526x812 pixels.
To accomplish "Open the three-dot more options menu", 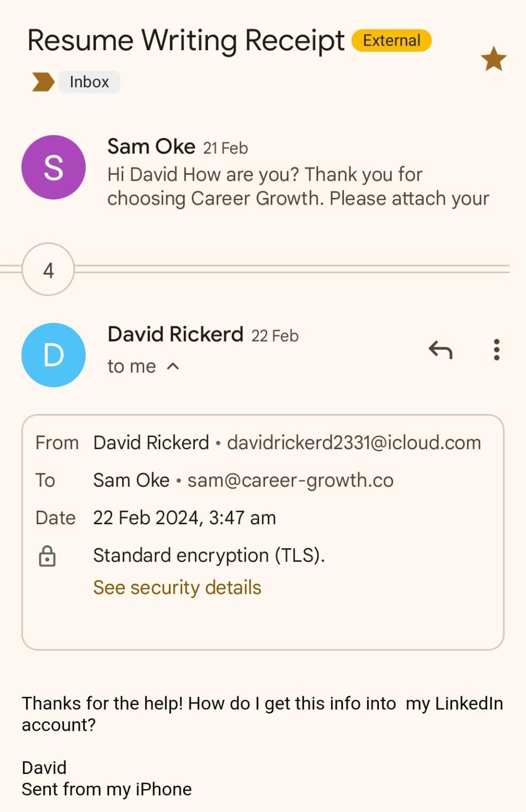I will coord(497,350).
